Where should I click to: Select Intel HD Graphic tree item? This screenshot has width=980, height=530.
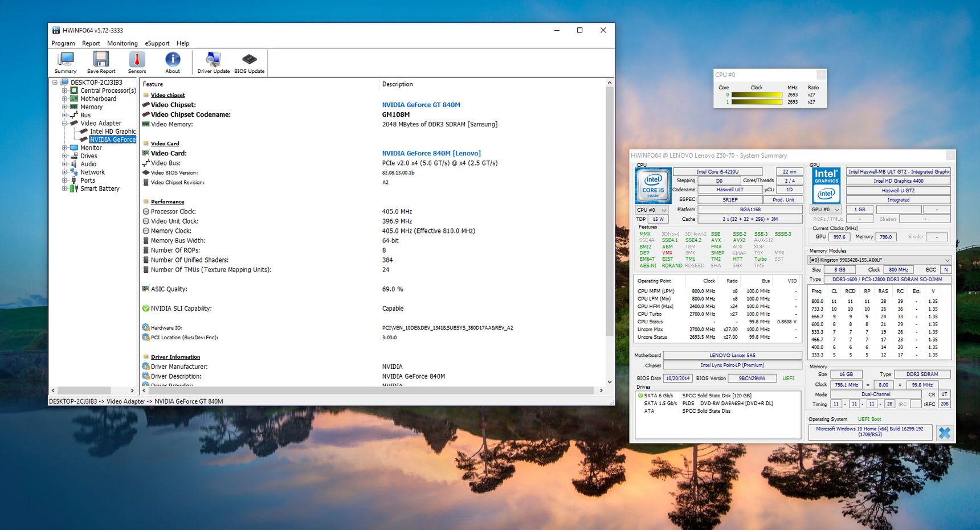[x=113, y=132]
